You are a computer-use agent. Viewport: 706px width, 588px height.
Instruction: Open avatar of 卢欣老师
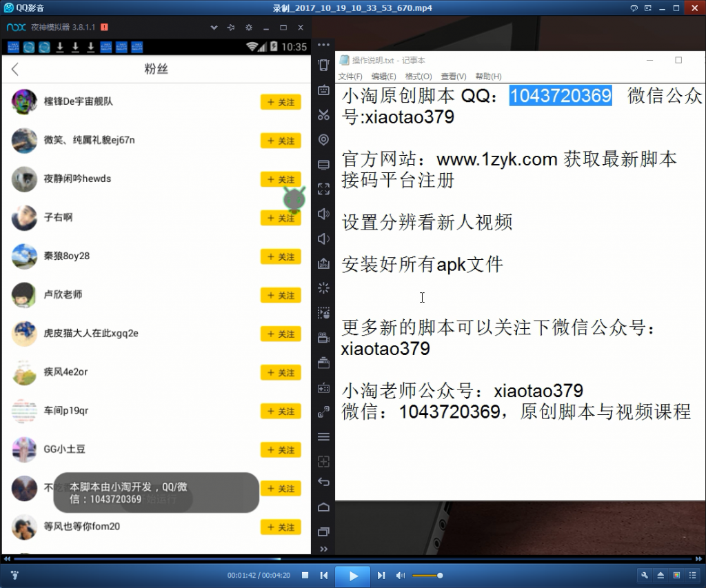[24, 295]
